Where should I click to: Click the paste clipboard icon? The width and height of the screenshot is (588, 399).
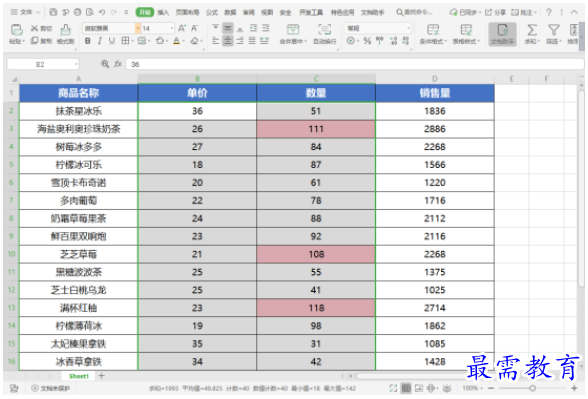pyautogui.click(x=16, y=30)
